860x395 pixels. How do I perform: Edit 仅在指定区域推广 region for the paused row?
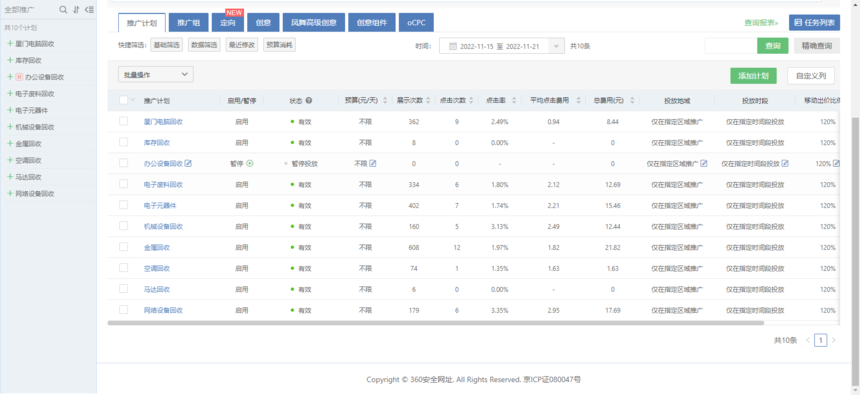704,163
